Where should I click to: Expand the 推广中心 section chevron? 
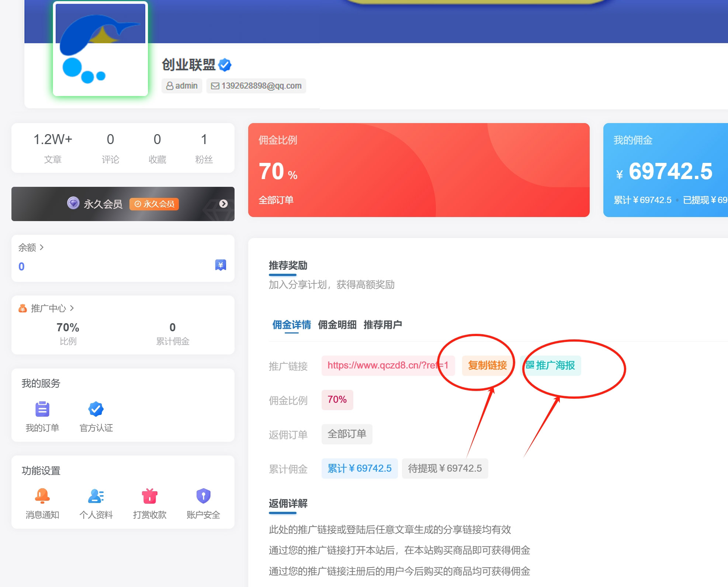click(72, 308)
